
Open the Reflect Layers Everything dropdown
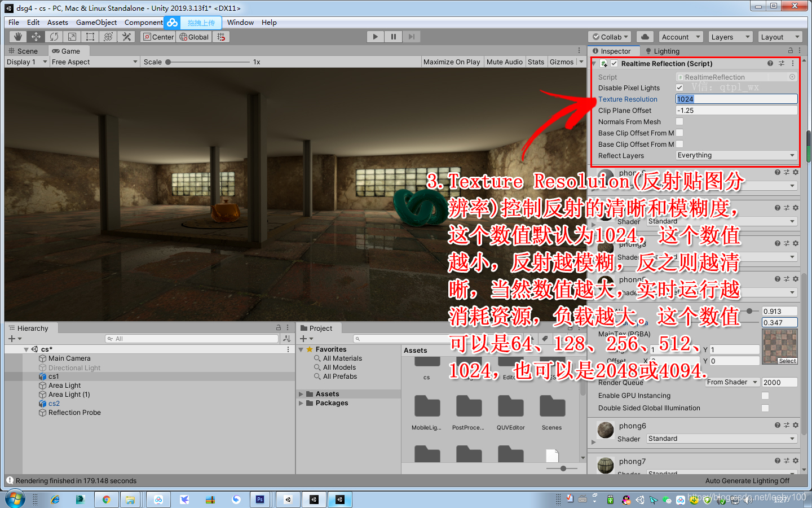click(x=736, y=155)
